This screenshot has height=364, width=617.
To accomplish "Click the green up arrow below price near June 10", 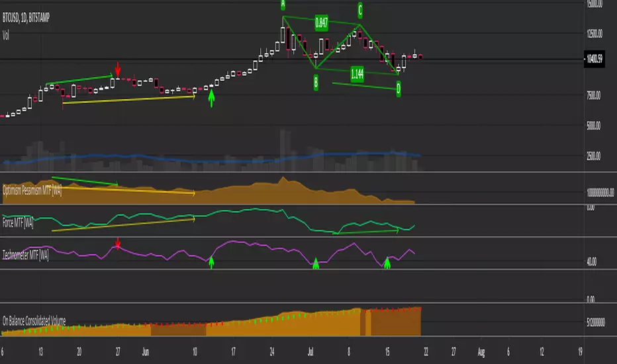I will coord(211,98).
